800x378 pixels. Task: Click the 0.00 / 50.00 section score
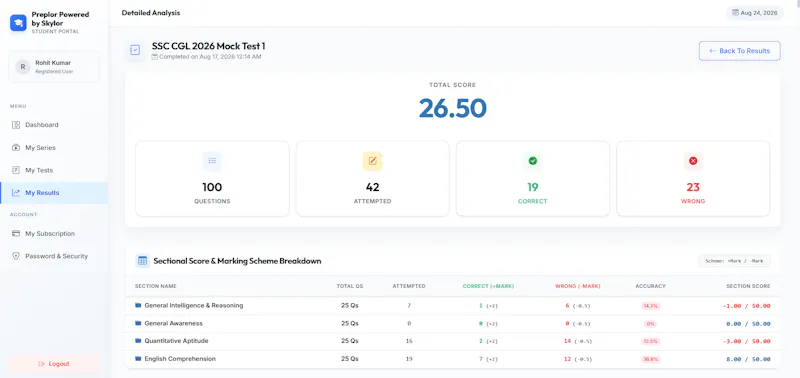point(749,324)
